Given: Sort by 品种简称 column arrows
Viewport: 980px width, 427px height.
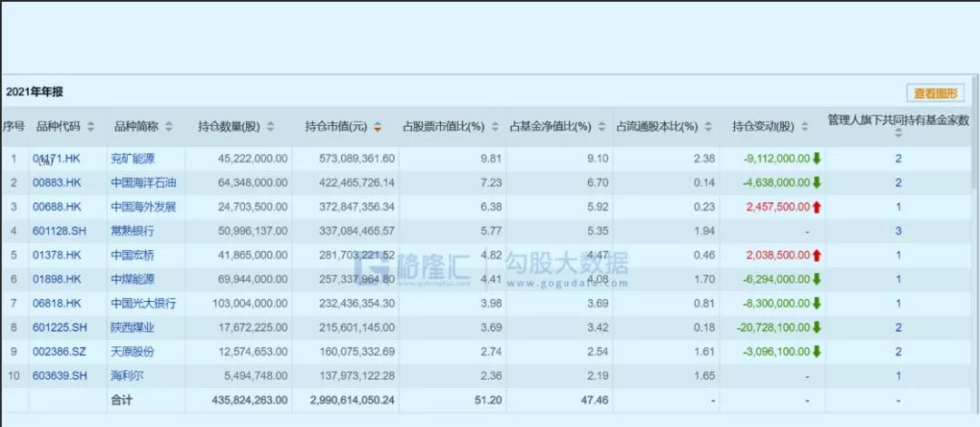Looking at the screenshot, I should [x=169, y=127].
